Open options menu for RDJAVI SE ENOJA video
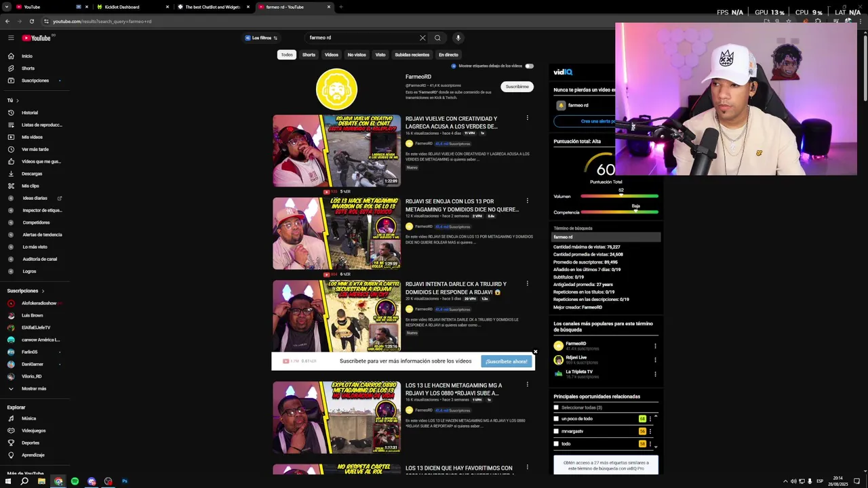 527,201
